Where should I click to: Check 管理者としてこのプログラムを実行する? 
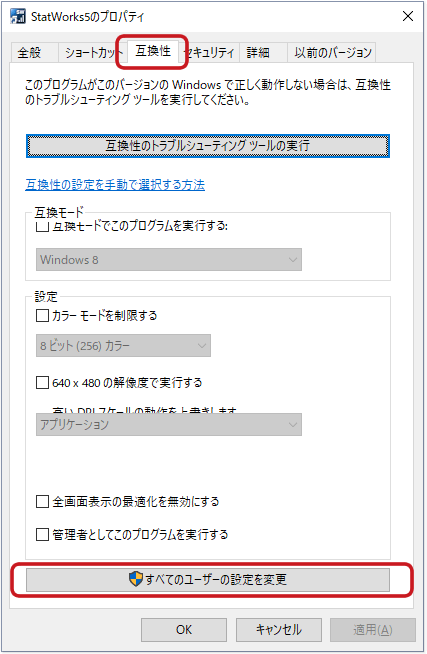[x=43, y=534]
